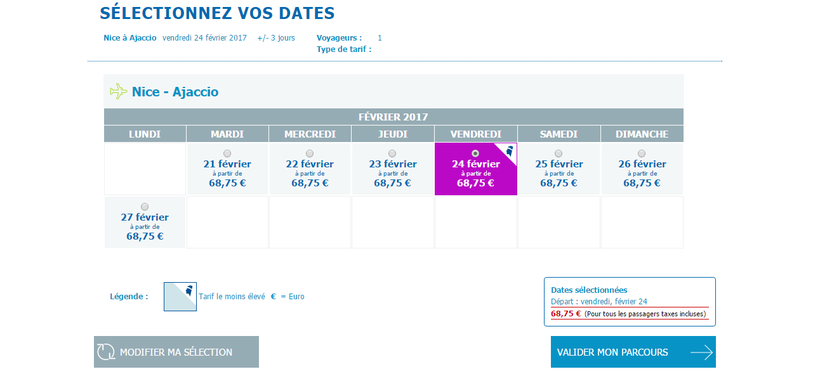Viewport: 820px width, 381px height.
Task: Select the 21 février radio button
Action: [x=227, y=154]
